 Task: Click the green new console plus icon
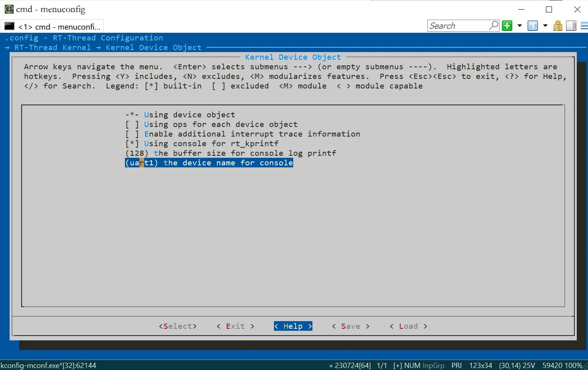[507, 26]
